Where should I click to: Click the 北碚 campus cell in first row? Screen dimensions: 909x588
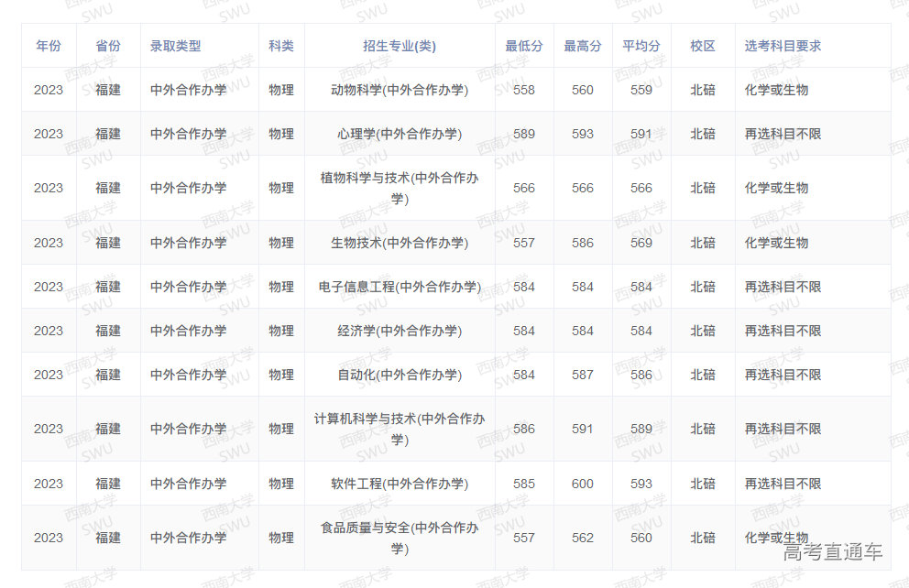point(702,89)
